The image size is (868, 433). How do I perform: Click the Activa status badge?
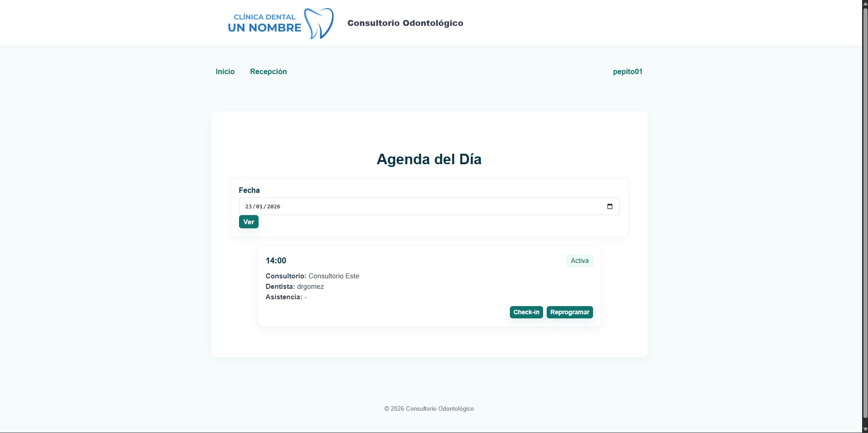579,260
